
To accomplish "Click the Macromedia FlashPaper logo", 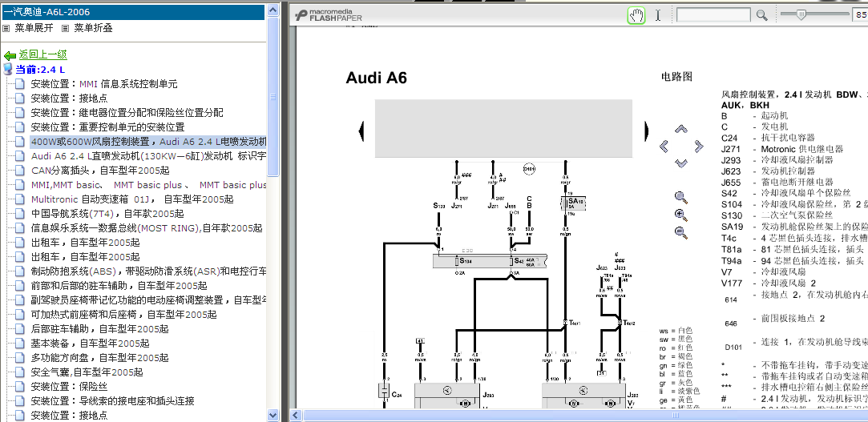I will point(329,15).
